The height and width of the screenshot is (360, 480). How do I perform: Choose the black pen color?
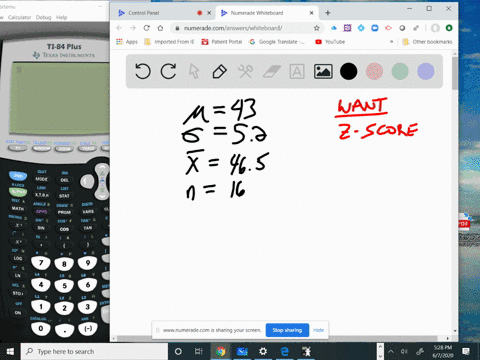click(x=348, y=71)
